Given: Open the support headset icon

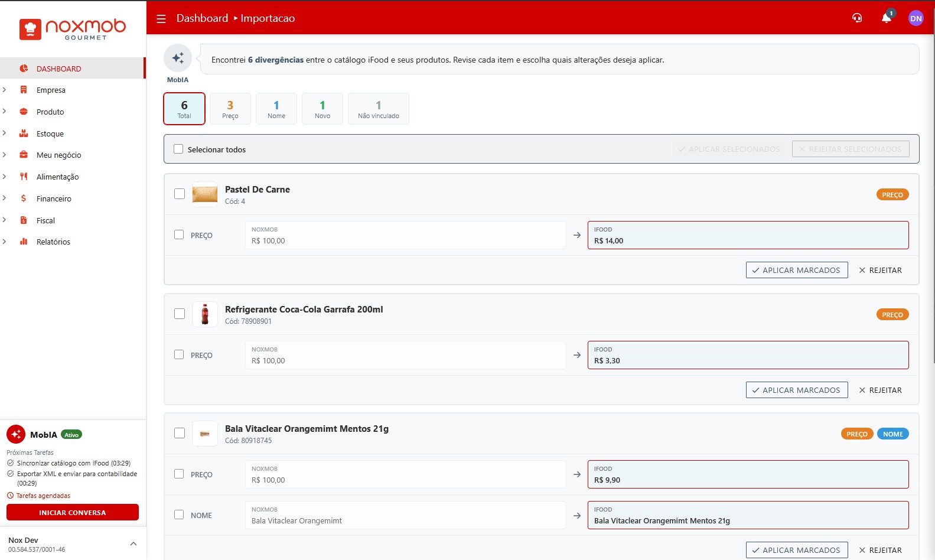Looking at the screenshot, I should click(857, 18).
